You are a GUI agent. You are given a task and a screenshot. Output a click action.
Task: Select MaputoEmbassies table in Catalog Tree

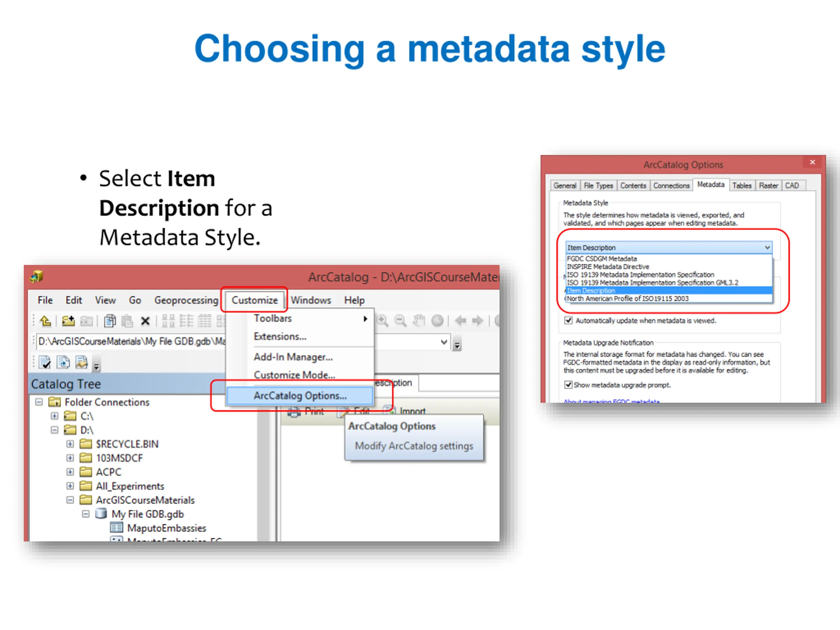coord(166,528)
